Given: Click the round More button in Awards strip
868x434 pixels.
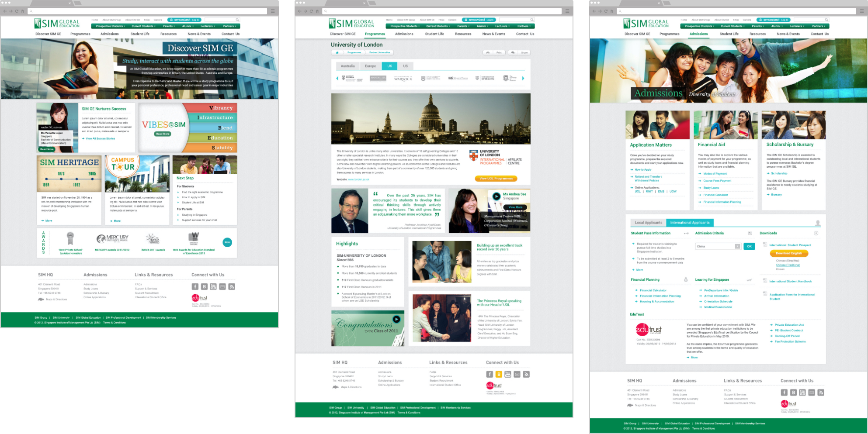Looking at the screenshot, I should tap(227, 242).
